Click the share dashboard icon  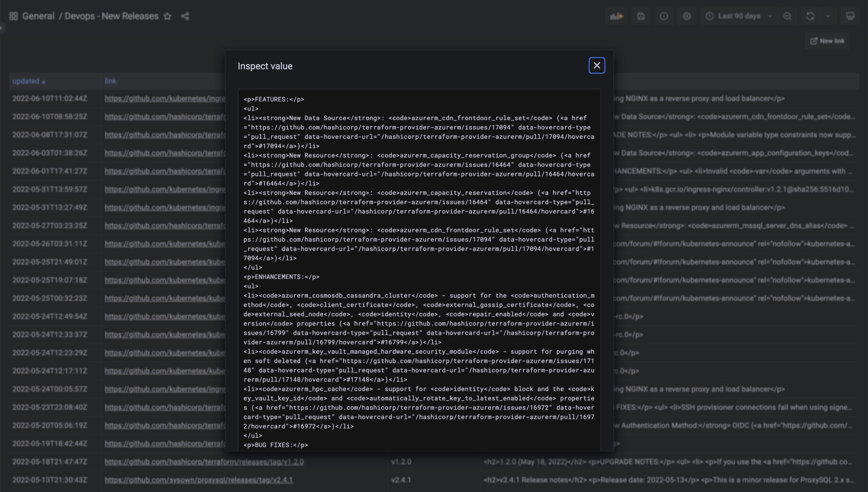[185, 16]
